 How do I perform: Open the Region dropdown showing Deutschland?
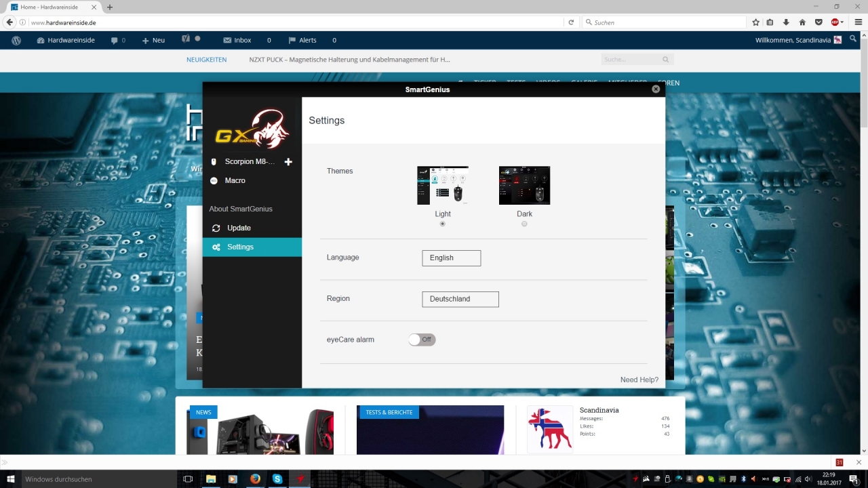pos(460,299)
